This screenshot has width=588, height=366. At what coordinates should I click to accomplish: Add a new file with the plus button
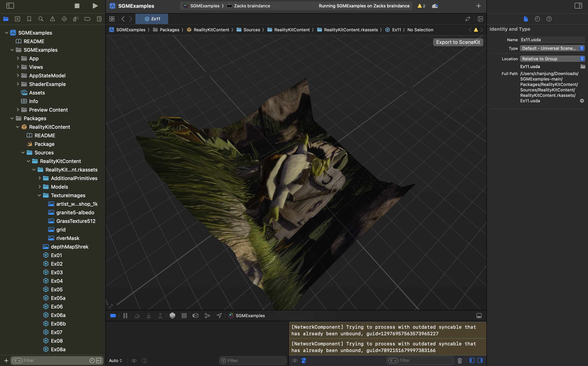[x=6, y=360]
